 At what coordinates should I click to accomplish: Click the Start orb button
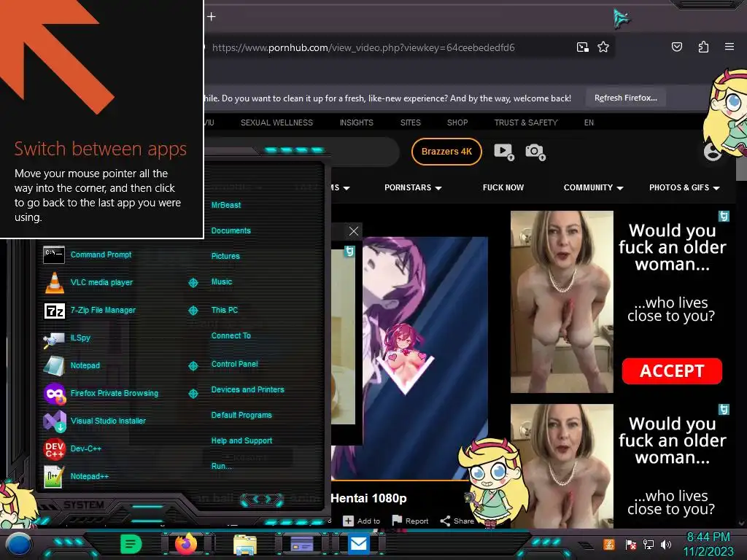click(18, 544)
